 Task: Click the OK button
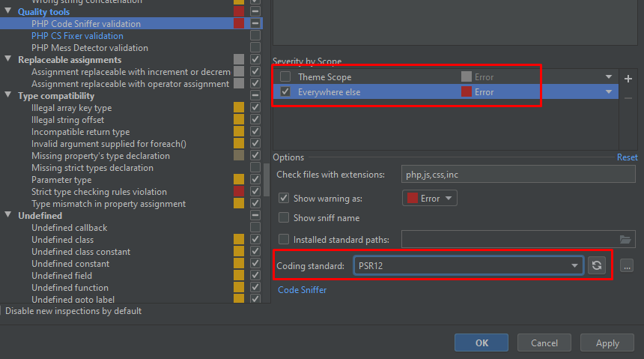[x=482, y=343]
